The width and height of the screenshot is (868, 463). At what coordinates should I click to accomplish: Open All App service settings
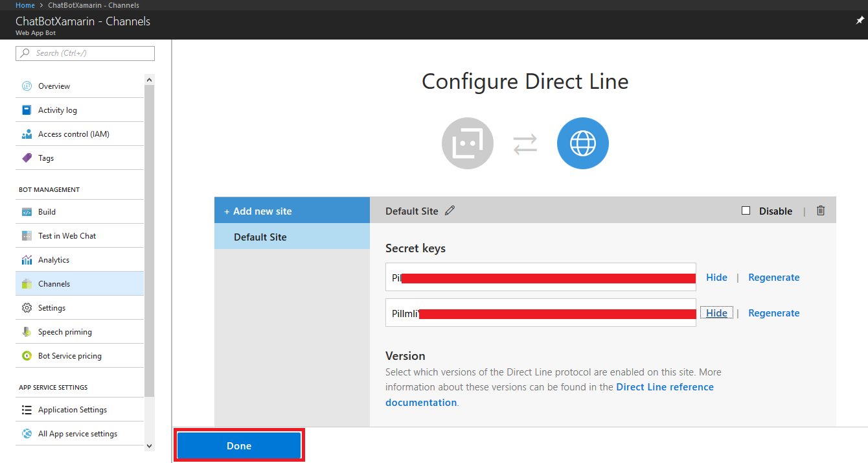click(80, 434)
